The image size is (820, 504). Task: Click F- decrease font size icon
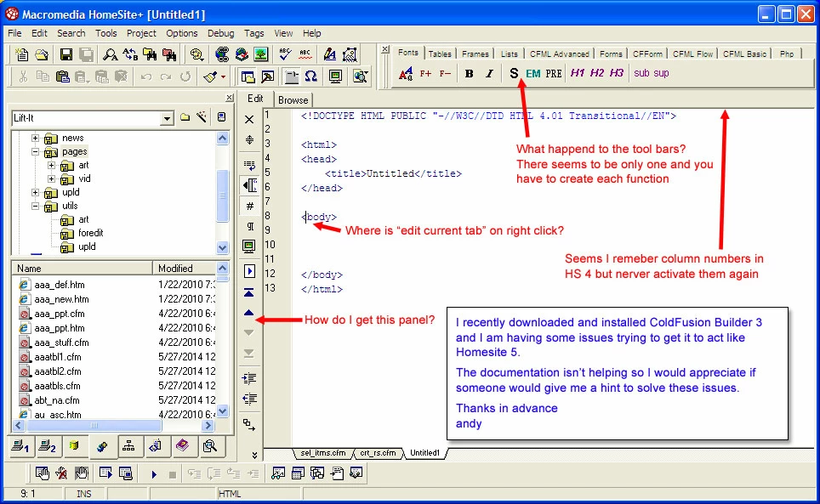445,74
